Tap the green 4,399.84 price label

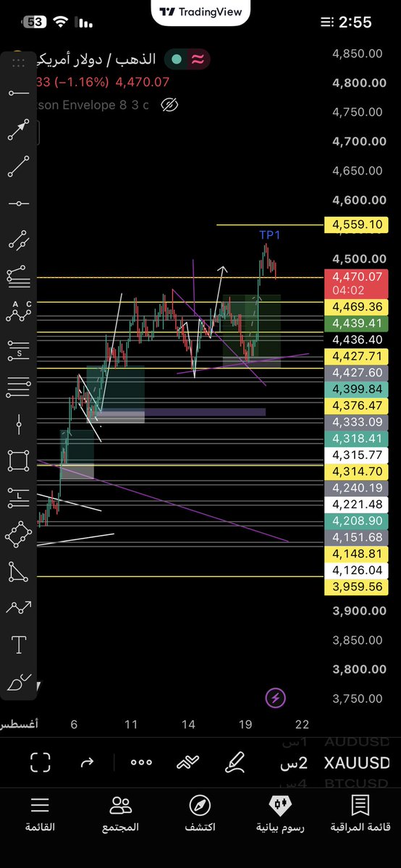click(358, 389)
